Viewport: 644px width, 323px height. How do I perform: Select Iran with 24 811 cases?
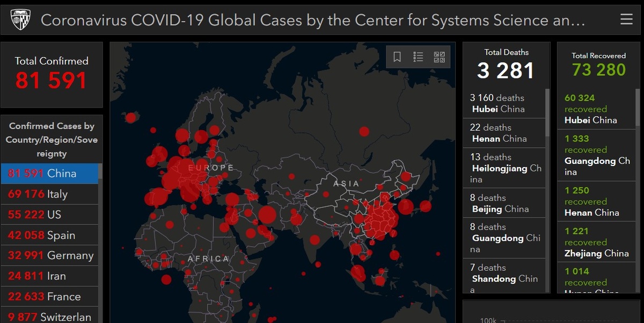click(49, 276)
